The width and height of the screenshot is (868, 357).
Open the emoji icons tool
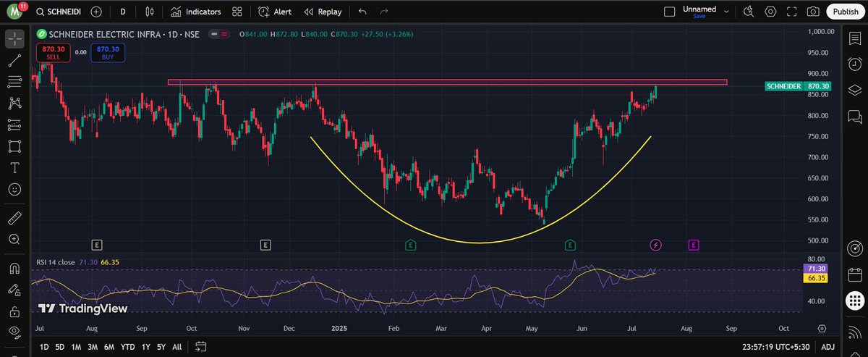coord(14,190)
